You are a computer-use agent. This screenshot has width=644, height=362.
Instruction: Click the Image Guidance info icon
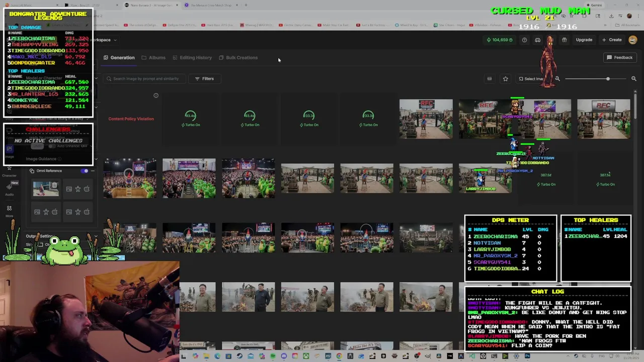click(x=59, y=159)
